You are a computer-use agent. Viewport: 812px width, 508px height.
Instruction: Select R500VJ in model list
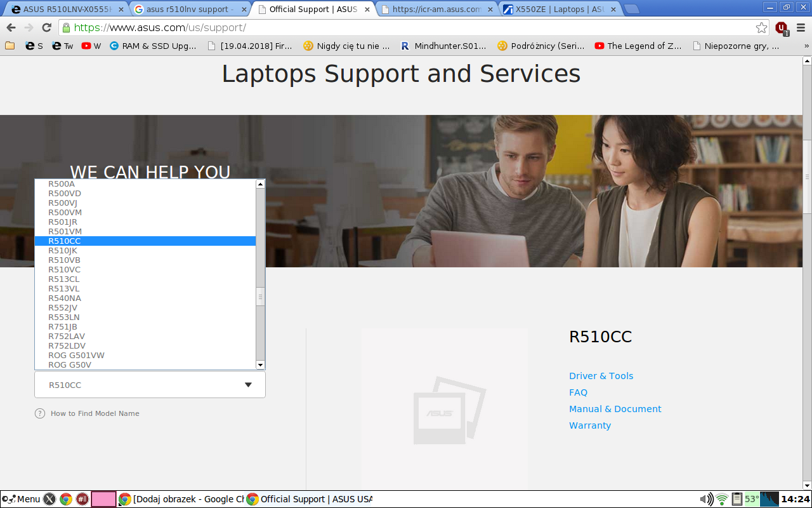[x=145, y=203]
